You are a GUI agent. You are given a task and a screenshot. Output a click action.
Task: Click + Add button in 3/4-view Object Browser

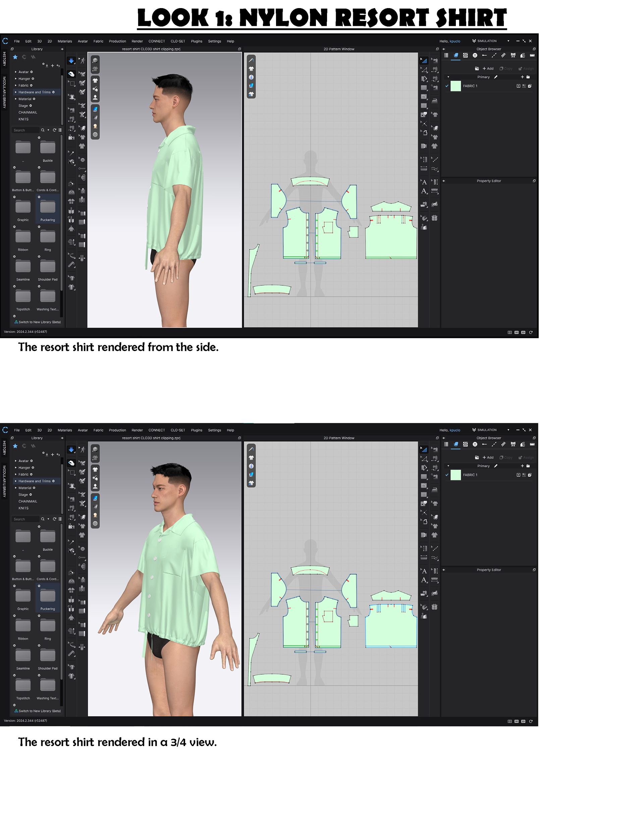pyautogui.click(x=488, y=457)
